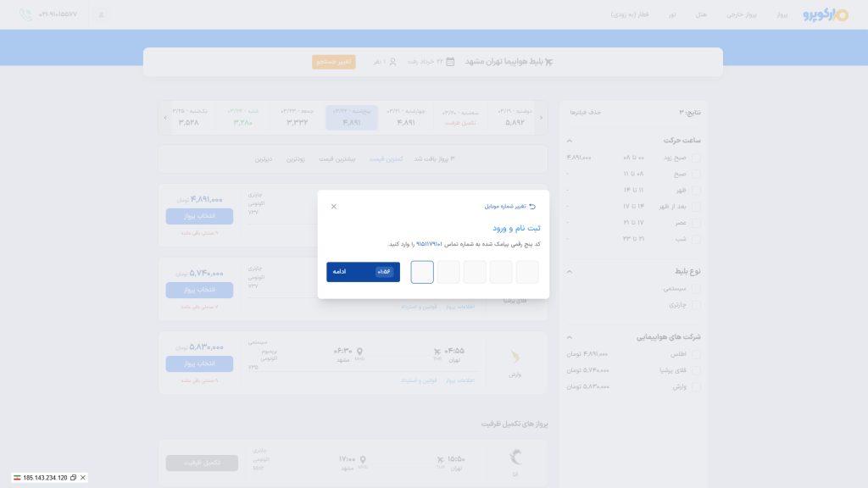Click the site logo in the header
Image resolution: width=868 pixels, height=488 pixels.
(x=826, y=15)
